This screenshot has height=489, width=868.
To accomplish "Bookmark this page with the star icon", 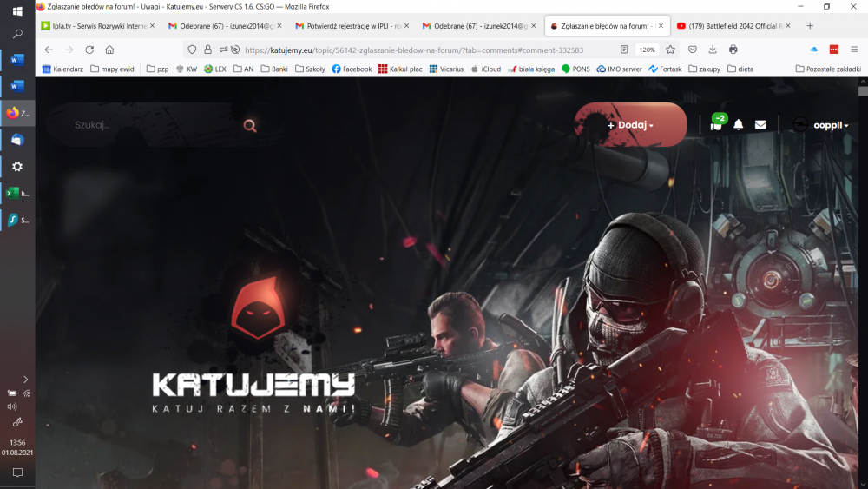I will [670, 50].
